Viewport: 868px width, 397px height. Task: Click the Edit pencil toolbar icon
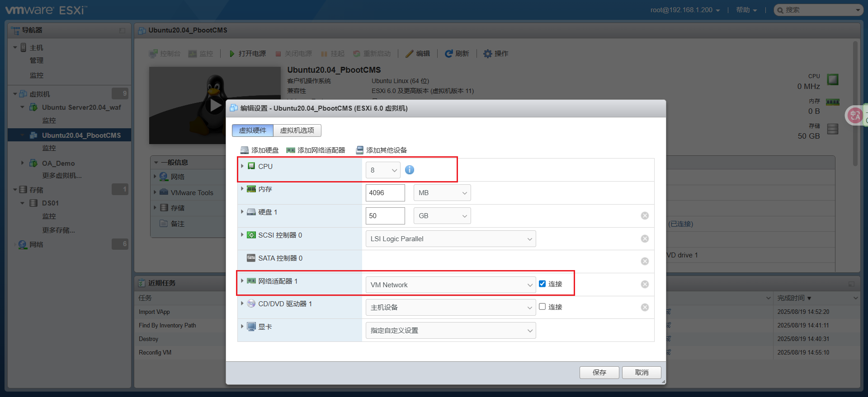[410, 54]
